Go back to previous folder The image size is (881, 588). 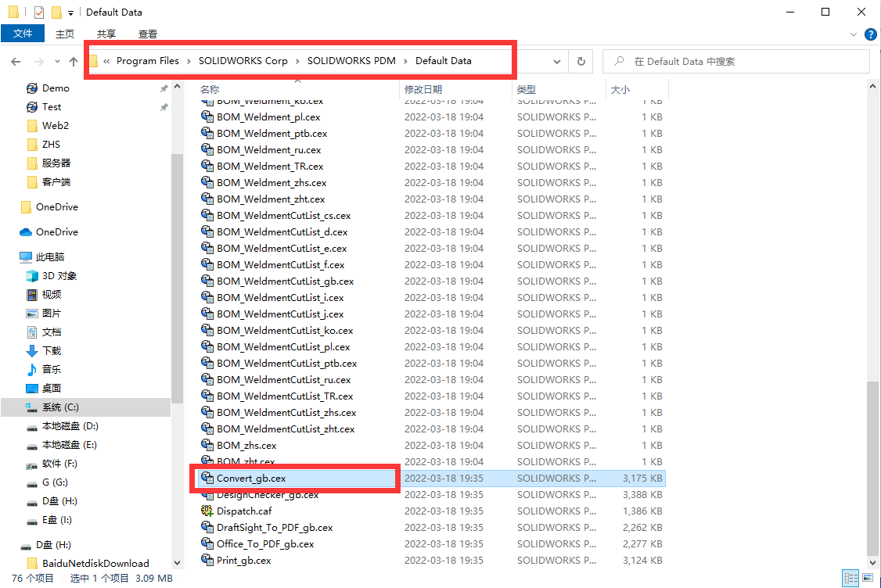[x=16, y=61]
